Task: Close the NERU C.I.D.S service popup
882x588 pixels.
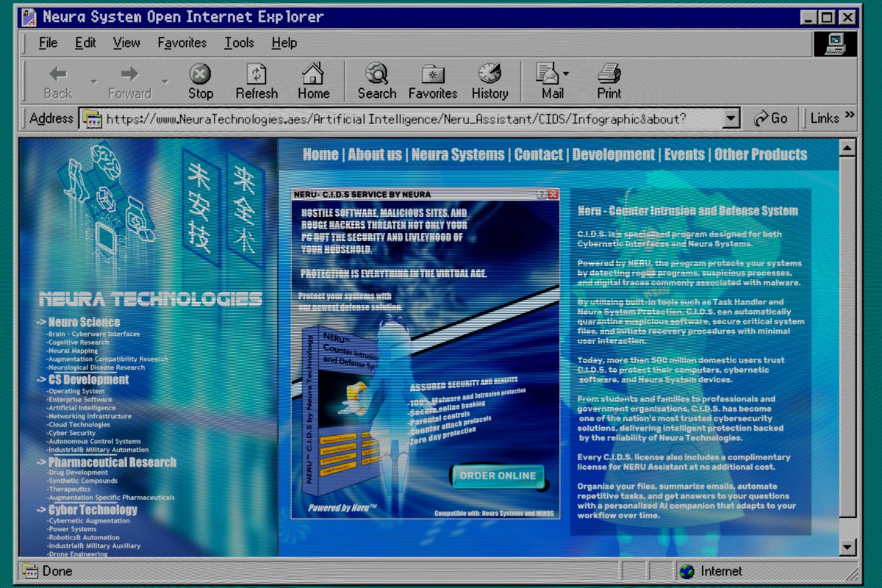Action: [x=553, y=195]
